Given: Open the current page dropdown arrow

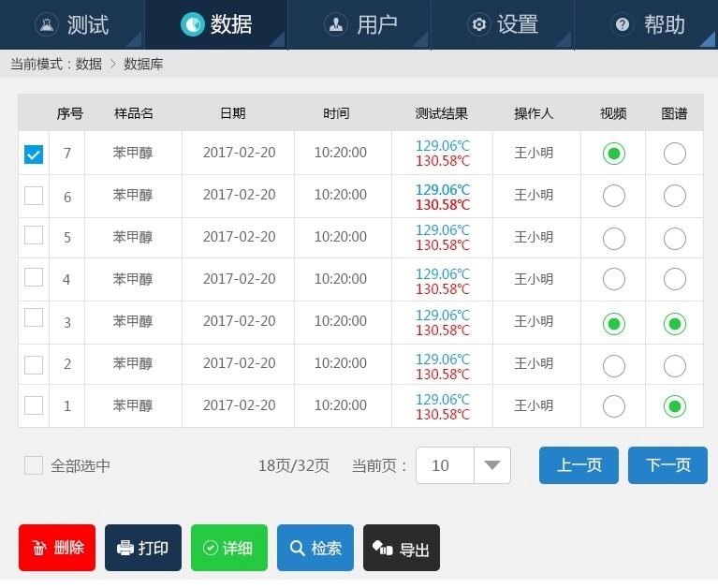Looking at the screenshot, I should (x=492, y=465).
